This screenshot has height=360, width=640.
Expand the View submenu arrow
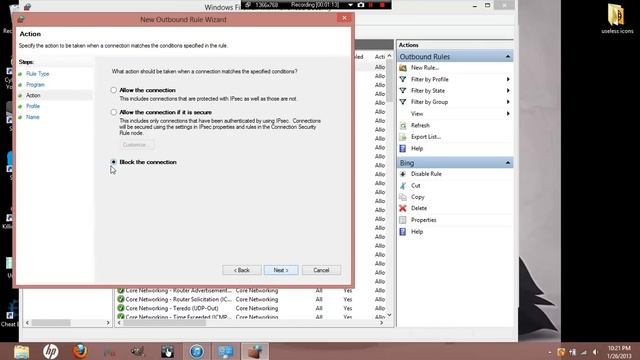click(x=508, y=113)
